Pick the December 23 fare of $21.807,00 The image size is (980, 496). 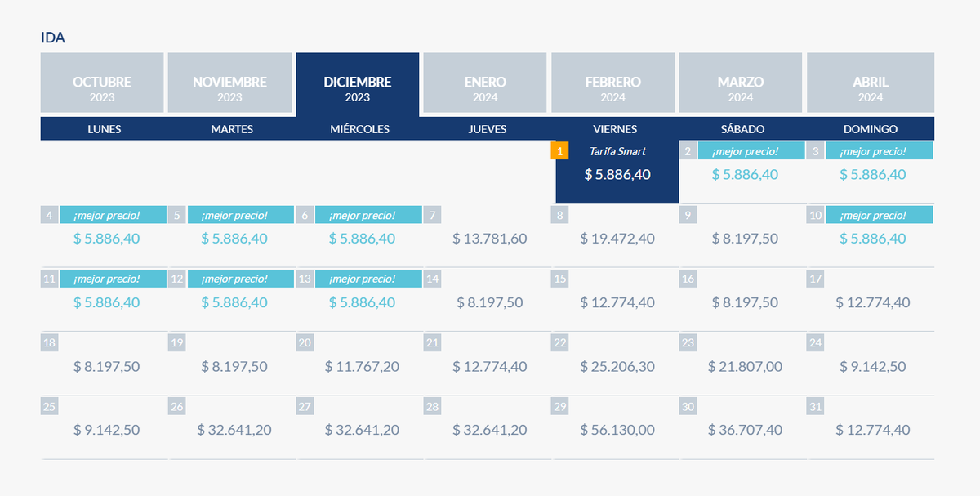click(x=745, y=366)
